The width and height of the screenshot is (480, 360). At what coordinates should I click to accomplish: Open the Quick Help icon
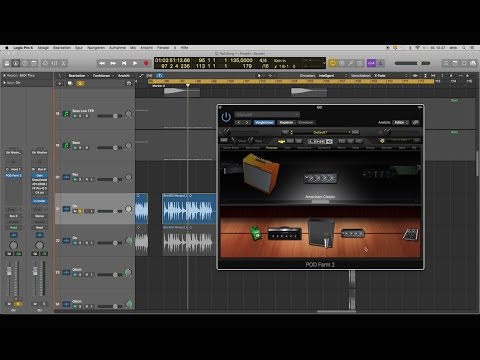(x=25, y=63)
